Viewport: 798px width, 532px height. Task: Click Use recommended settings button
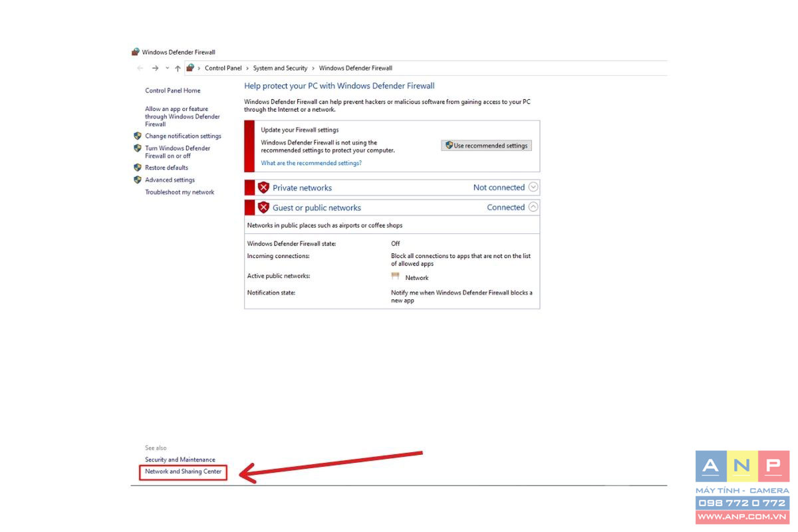coord(487,146)
